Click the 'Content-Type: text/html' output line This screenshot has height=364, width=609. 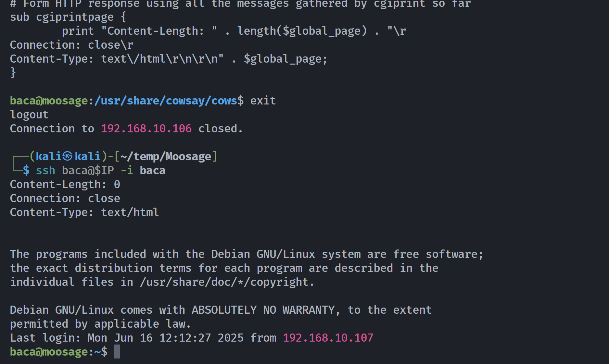click(84, 212)
